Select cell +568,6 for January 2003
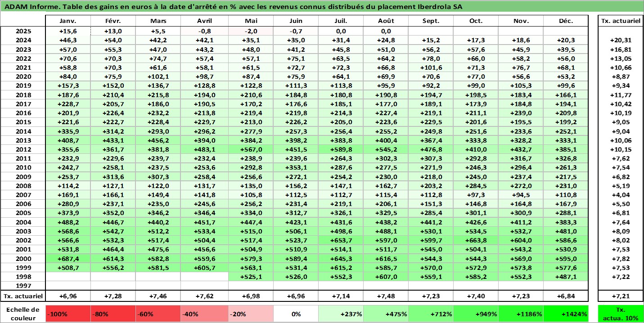The width and height of the screenshot is (644, 323). coord(68,231)
